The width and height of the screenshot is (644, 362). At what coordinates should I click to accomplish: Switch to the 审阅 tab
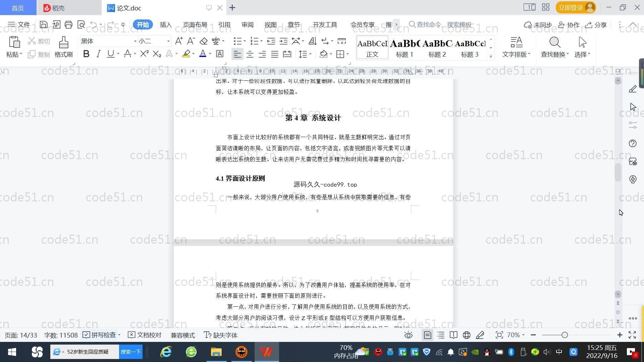click(x=247, y=24)
